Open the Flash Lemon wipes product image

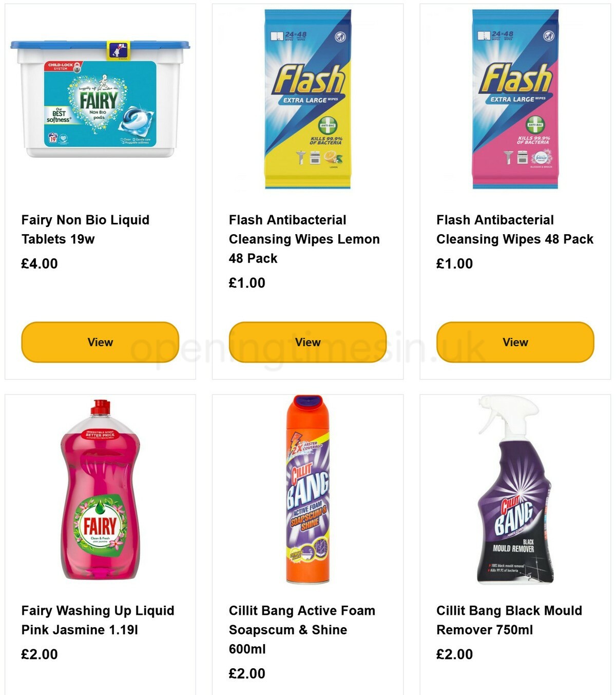point(307,98)
